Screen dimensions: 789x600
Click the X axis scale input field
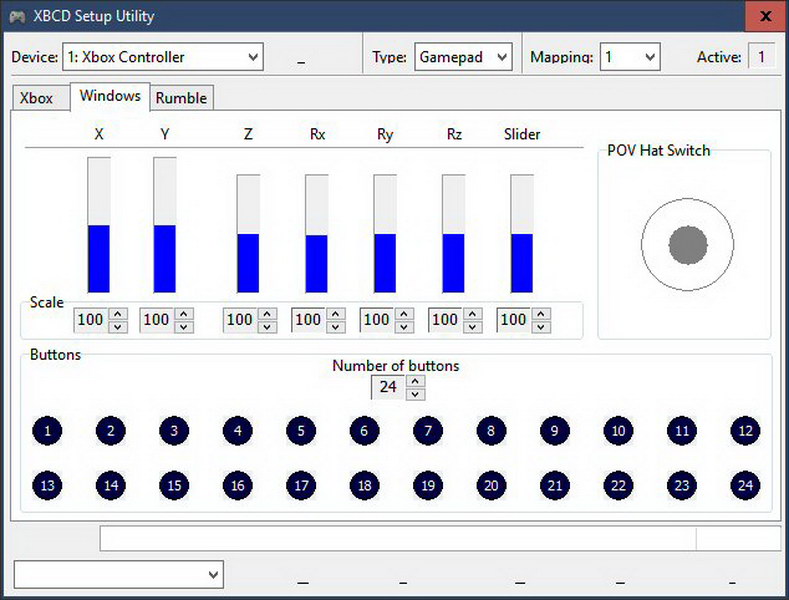91,320
